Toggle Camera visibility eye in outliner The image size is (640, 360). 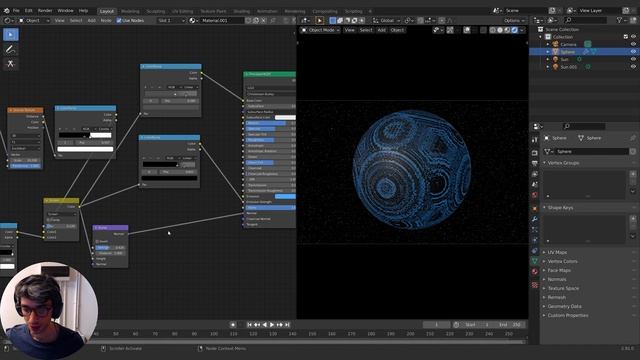[633, 44]
